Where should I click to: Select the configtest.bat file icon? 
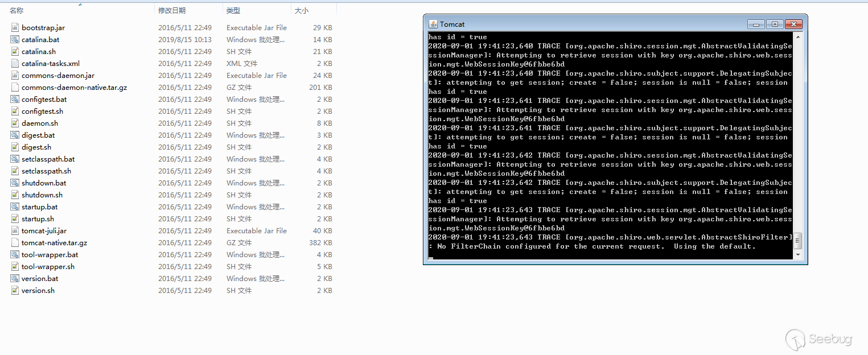[x=15, y=99]
